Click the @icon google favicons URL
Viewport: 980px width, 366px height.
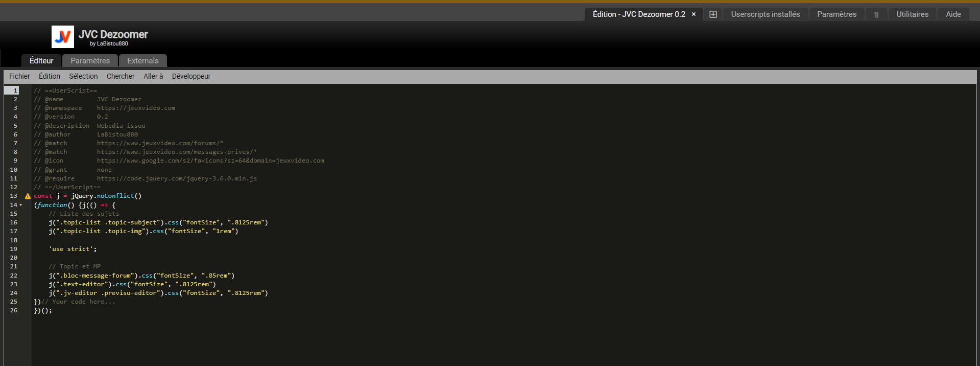(210, 161)
